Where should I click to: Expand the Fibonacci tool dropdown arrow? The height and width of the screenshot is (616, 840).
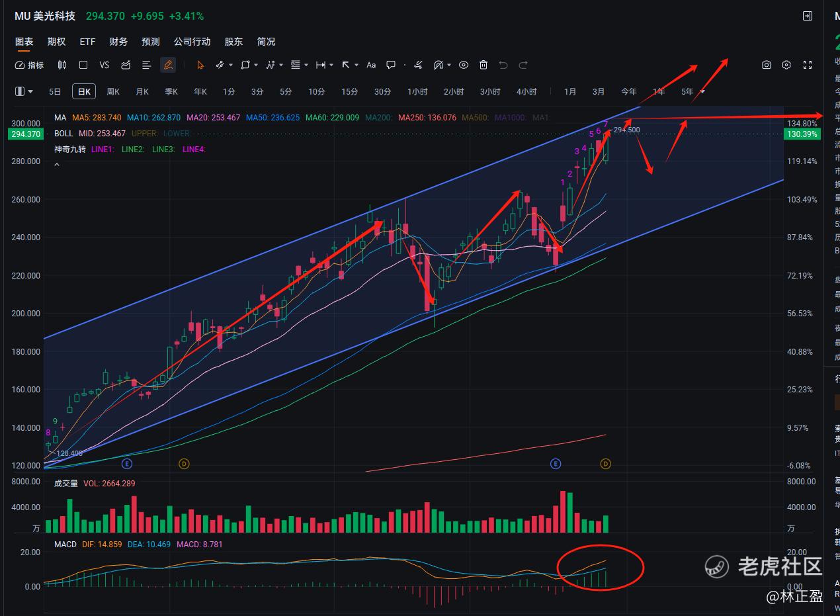point(306,65)
